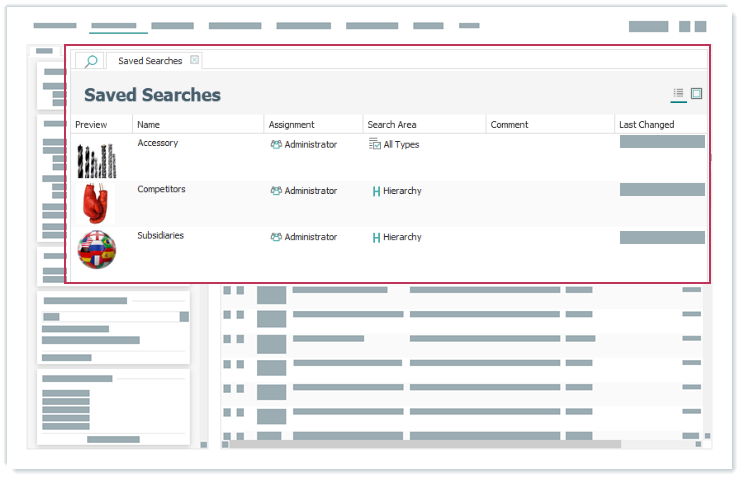The width and height of the screenshot is (742, 479).
Task: Click the Subsidiaries row Administrator group icon
Action: (x=276, y=238)
